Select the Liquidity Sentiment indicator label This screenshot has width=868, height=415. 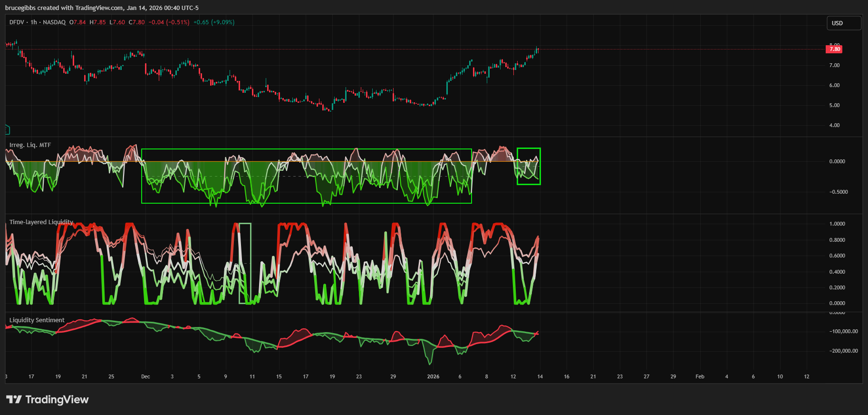click(x=37, y=320)
